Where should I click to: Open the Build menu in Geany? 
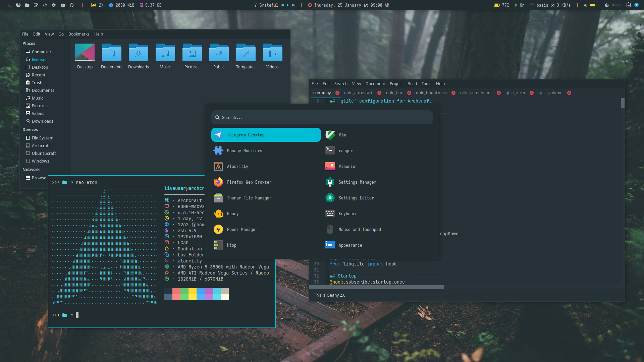[x=412, y=83]
